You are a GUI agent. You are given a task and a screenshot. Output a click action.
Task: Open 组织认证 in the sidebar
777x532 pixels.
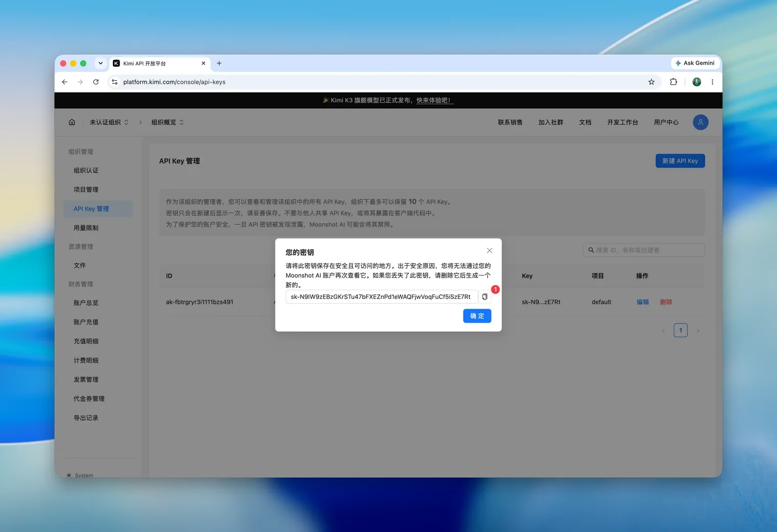point(98,170)
